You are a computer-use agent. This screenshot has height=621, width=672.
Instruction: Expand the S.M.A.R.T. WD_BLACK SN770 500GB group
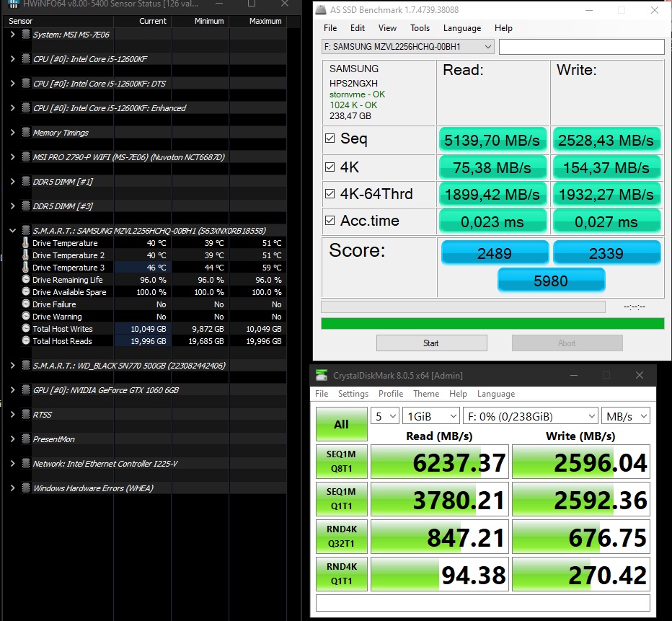12,365
